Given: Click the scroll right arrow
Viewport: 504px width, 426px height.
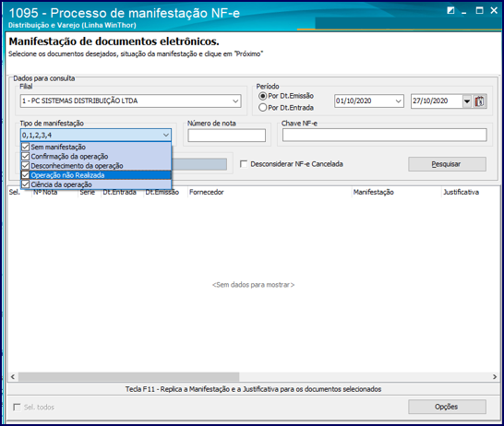Looking at the screenshot, I should pyautogui.click(x=495, y=376).
